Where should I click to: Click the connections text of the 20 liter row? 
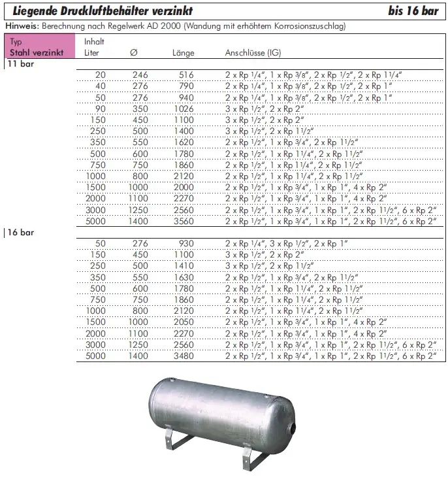tap(312, 76)
